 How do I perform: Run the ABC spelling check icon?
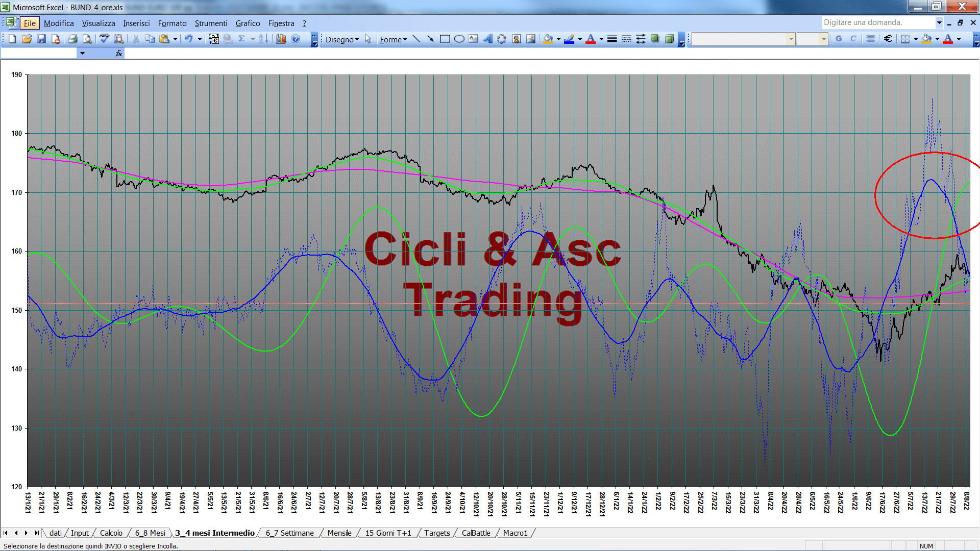pos(104,39)
